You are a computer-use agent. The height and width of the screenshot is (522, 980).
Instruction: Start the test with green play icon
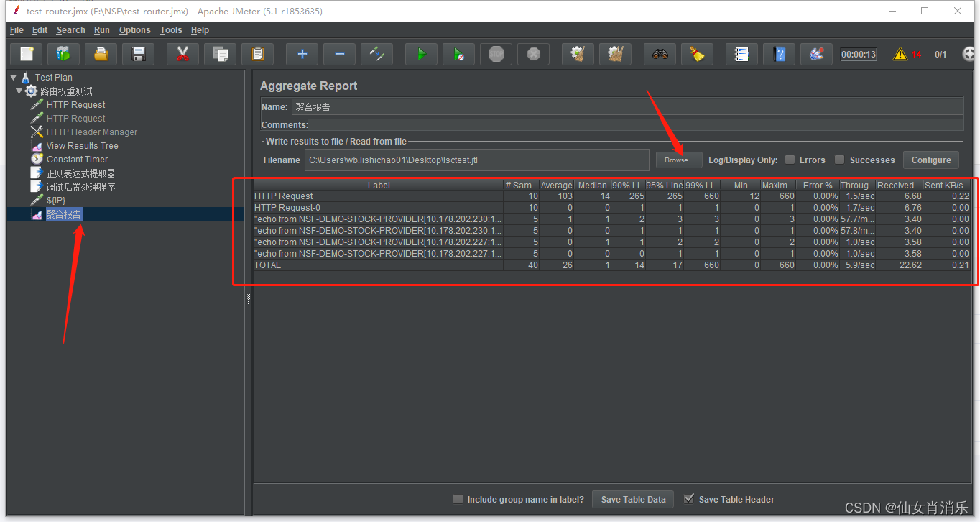click(x=422, y=54)
